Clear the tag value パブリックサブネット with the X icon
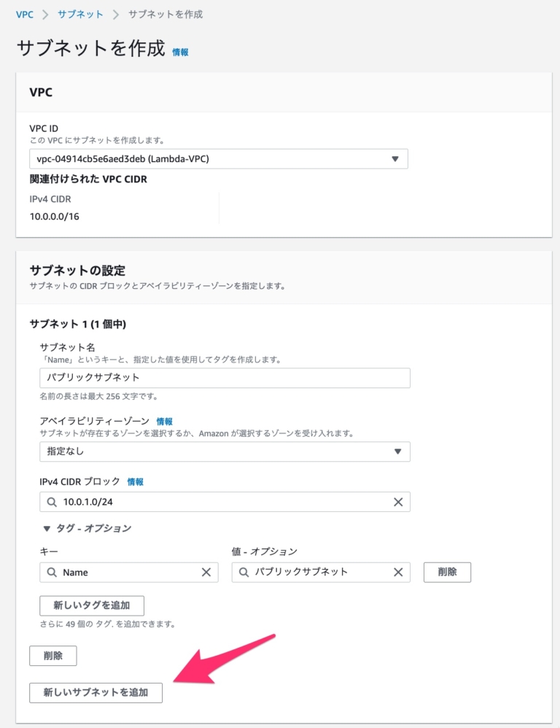The height and width of the screenshot is (728, 560). (x=398, y=572)
